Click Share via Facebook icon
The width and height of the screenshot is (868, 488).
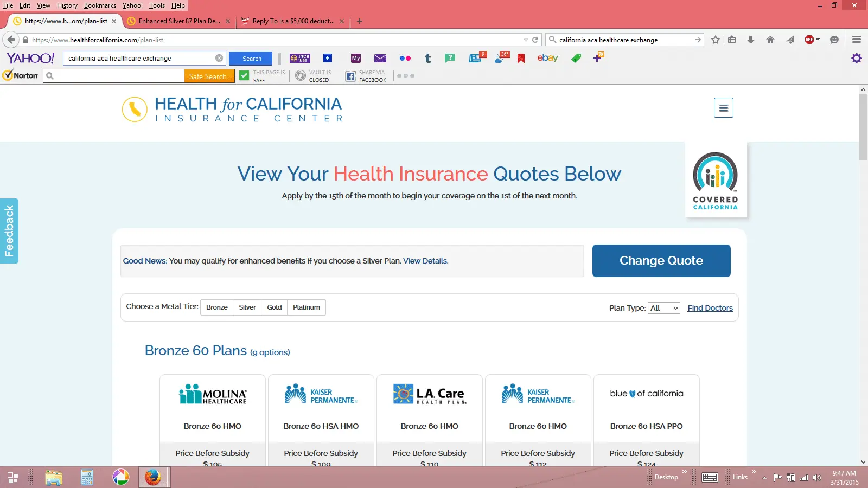pos(350,76)
